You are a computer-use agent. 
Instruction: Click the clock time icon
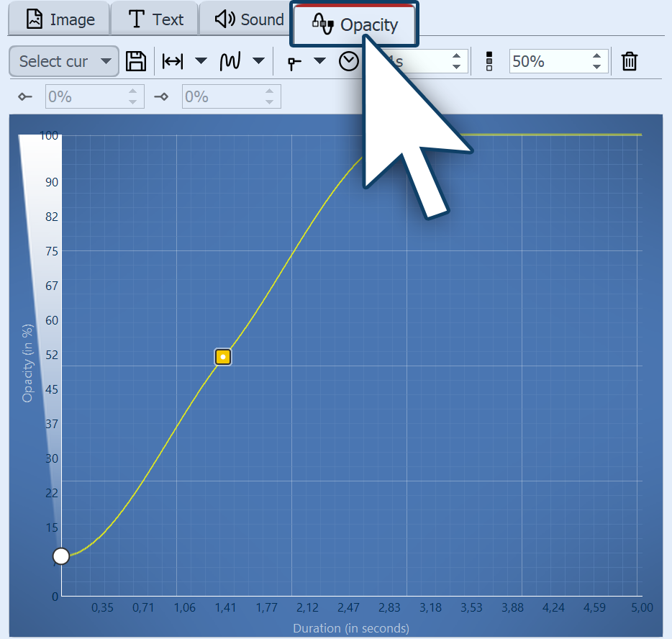point(349,62)
